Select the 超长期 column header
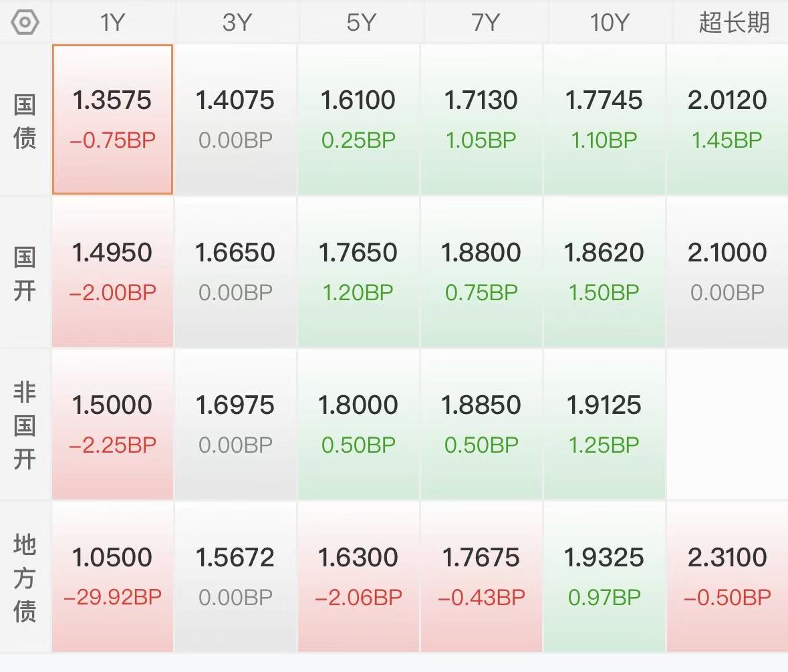Screen dimensions: 788x672 (x=733, y=22)
